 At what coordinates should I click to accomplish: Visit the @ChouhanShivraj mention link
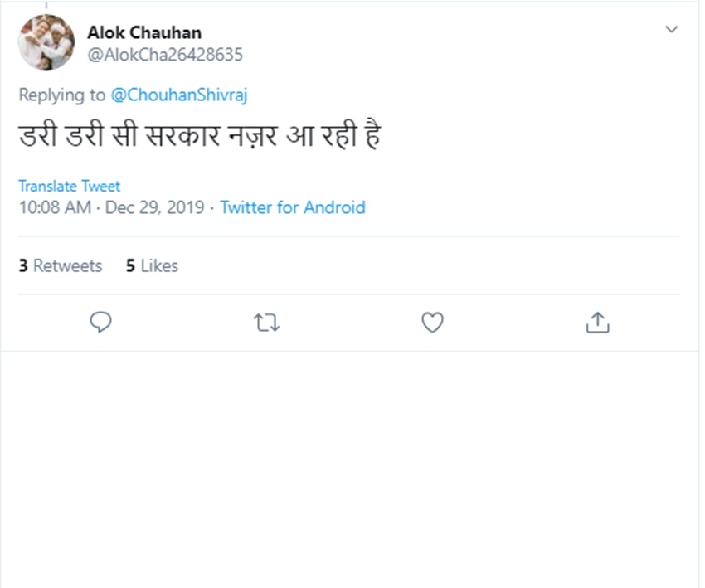coord(179,95)
